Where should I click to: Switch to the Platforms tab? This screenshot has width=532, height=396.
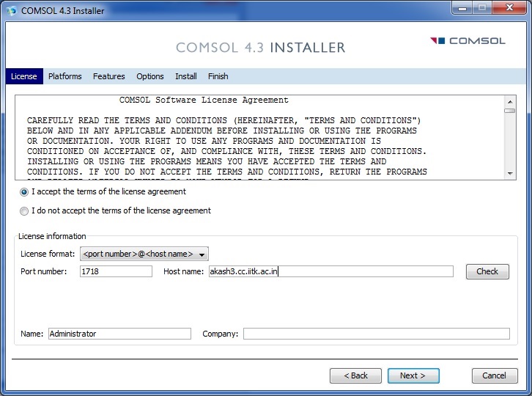(x=64, y=76)
